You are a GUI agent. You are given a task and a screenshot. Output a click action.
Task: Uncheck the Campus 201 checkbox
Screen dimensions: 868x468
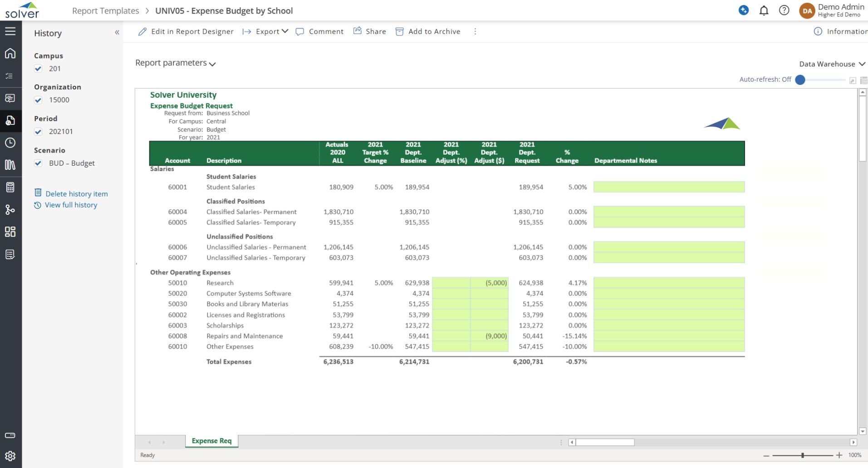tap(39, 69)
